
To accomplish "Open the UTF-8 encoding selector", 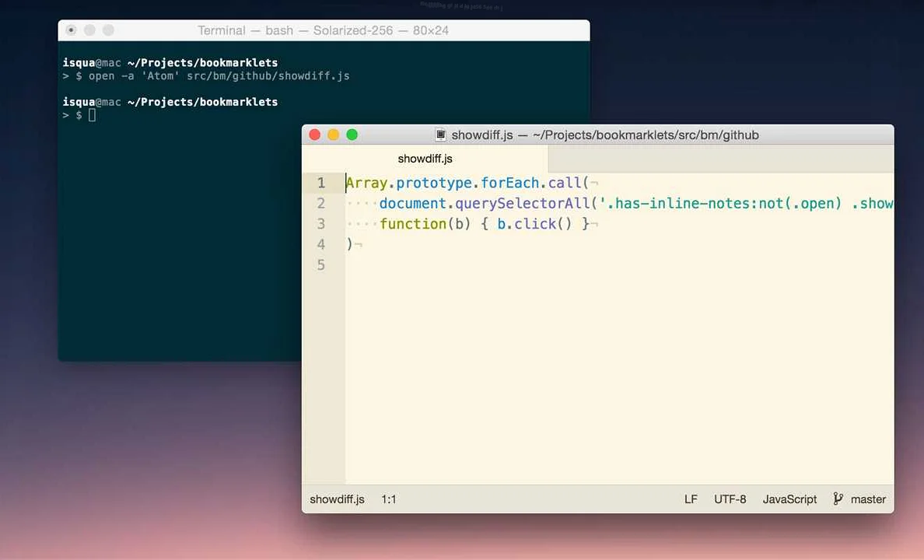I will 730,499.
